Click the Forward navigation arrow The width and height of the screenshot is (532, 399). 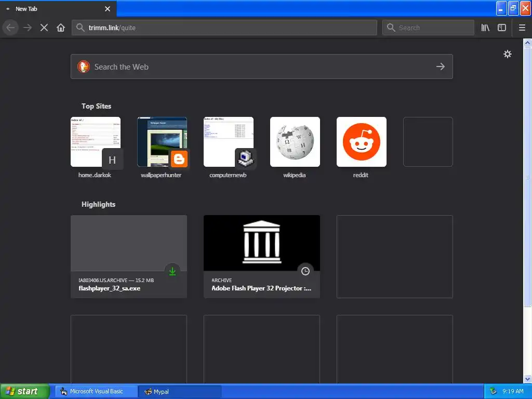click(28, 28)
